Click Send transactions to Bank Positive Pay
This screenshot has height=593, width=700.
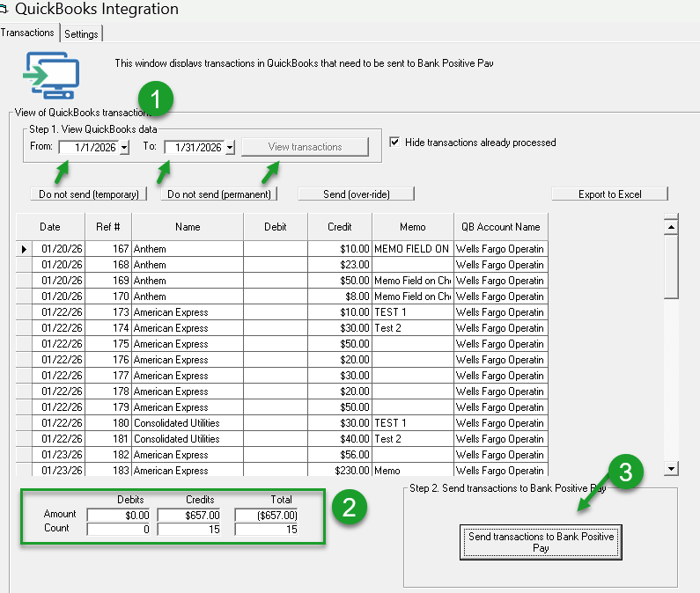541,542
